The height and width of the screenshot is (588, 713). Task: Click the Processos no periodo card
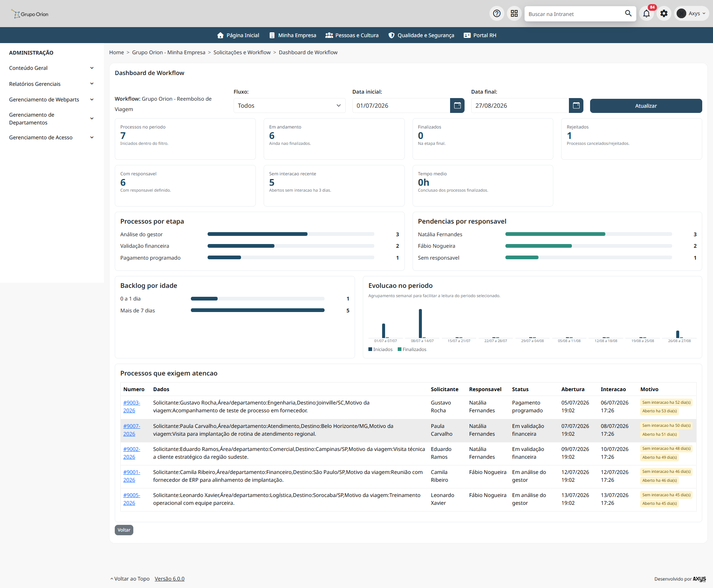click(x=185, y=139)
